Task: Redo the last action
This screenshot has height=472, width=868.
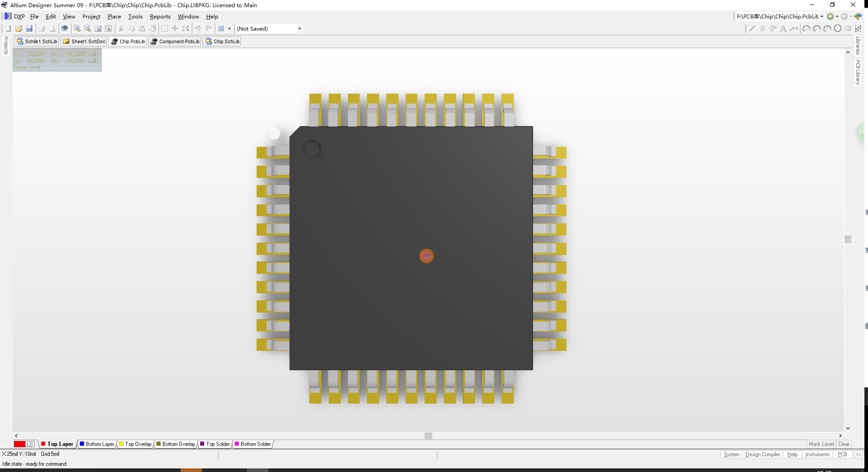Action: click(x=209, y=28)
